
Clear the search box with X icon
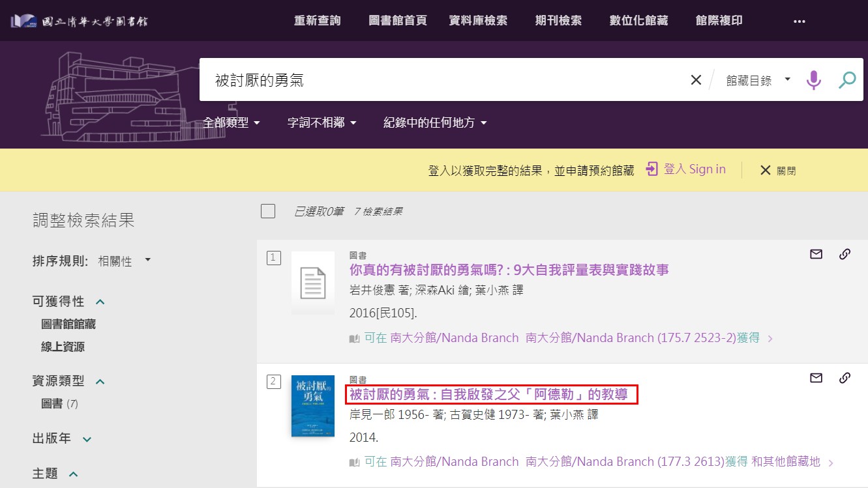696,80
